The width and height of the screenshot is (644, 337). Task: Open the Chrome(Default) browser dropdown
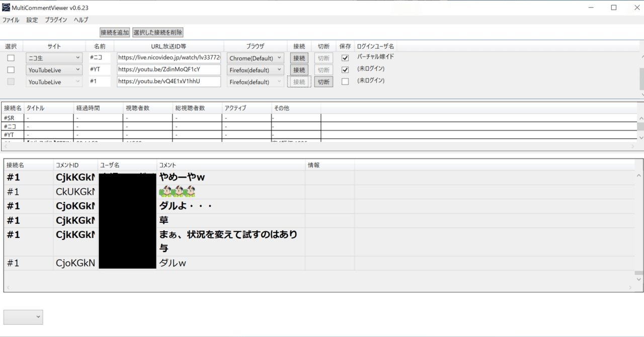point(255,57)
